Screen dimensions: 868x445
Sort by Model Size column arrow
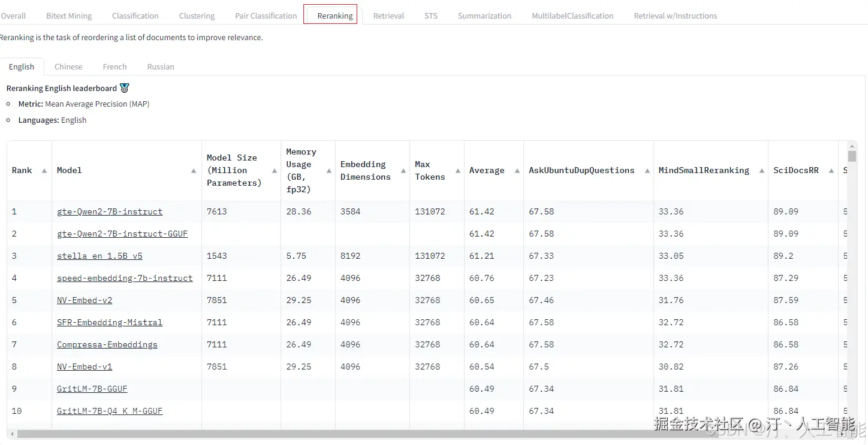point(274,171)
